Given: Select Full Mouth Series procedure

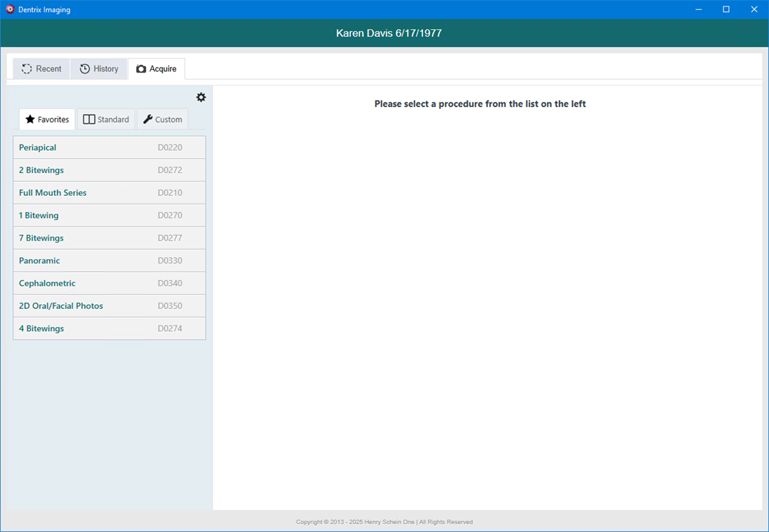Looking at the screenshot, I should [x=109, y=193].
